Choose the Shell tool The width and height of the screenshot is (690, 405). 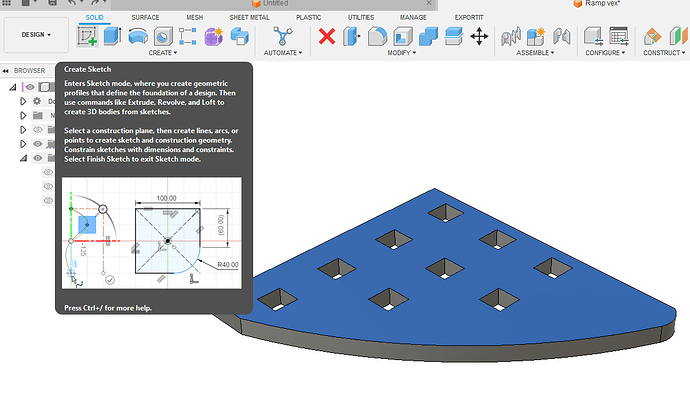pos(403,37)
